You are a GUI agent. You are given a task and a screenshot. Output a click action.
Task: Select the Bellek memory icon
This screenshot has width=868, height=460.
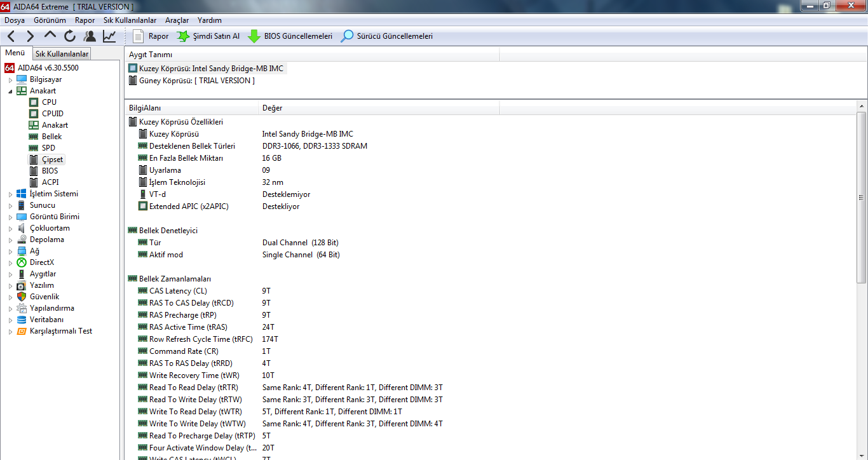[x=34, y=137]
